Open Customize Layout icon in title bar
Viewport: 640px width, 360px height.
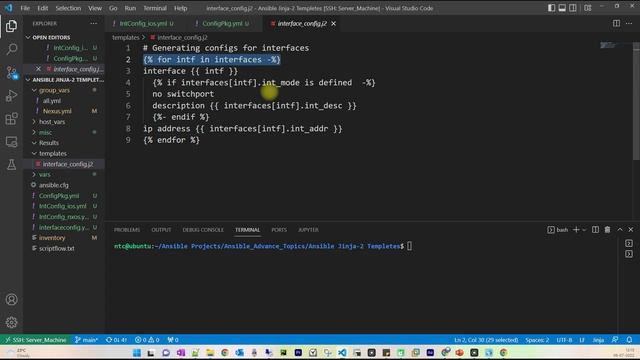pyautogui.click(x=588, y=8)
